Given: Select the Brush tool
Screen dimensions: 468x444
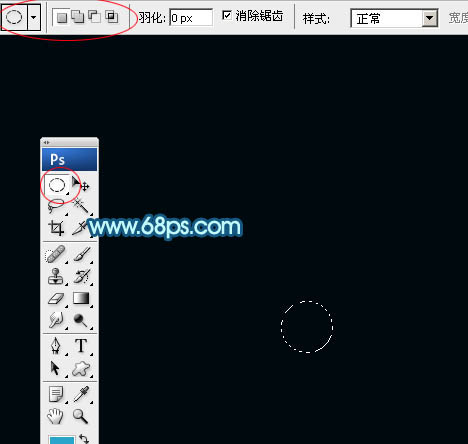Looking at the screenshot, I should [x=82, y=254].
